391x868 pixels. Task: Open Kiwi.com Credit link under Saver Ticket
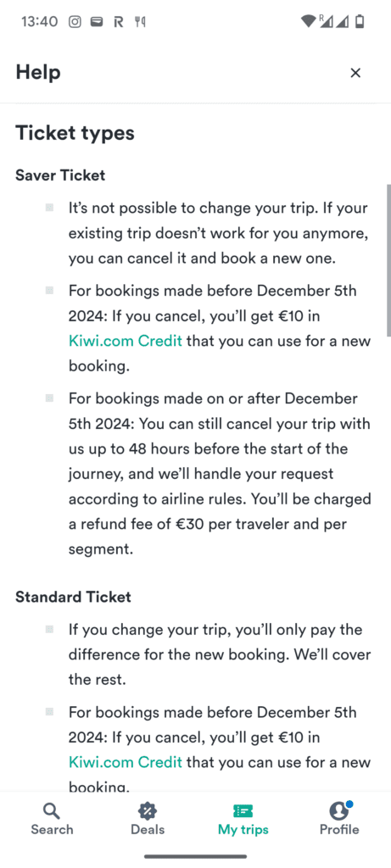(126, 341)
